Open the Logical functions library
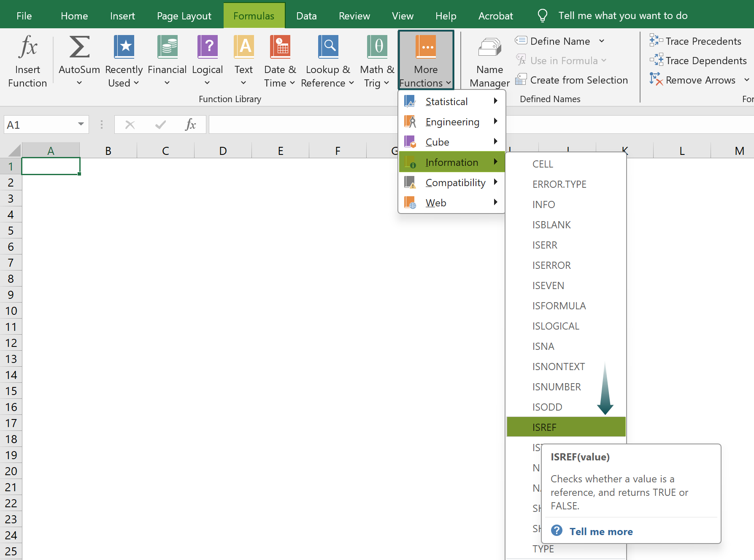 point(207,60)
